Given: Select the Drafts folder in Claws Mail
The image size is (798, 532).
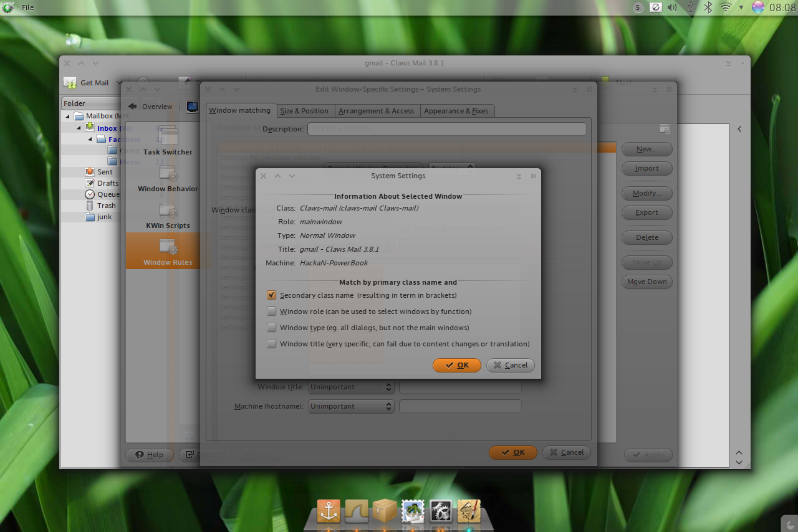Looking at the screenshot, I should coord(107,183).
